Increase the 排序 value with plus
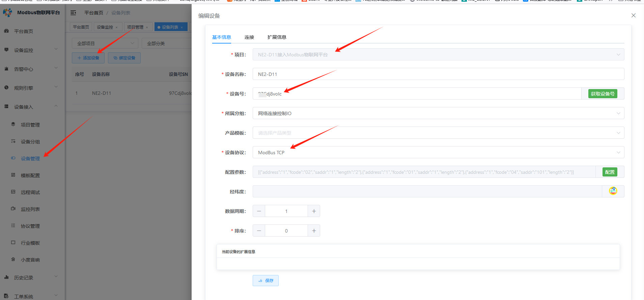 314,231
